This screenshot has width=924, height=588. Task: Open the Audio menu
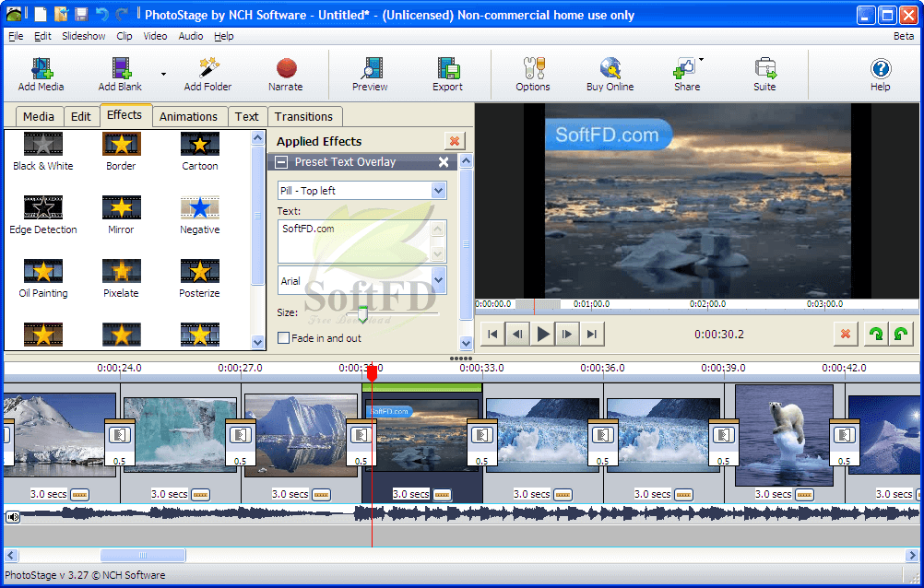pos(191,36)
